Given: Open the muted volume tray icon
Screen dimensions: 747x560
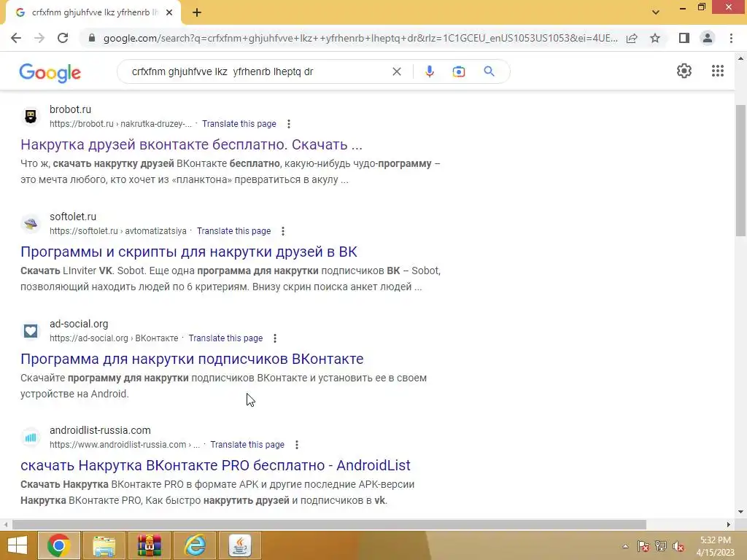Looking at the screenshot, I should point(678,546).
